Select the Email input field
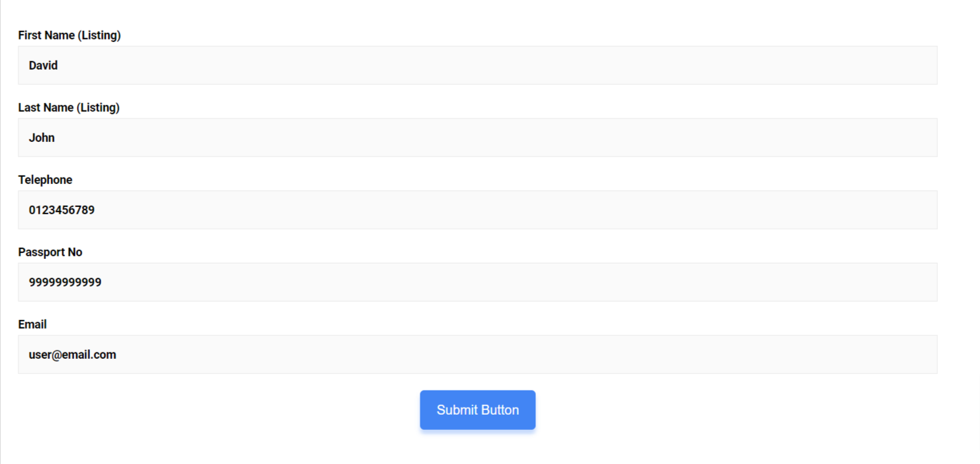Image resolution: width=980 pixels, height=464 pixels. (x=478, y=354)
